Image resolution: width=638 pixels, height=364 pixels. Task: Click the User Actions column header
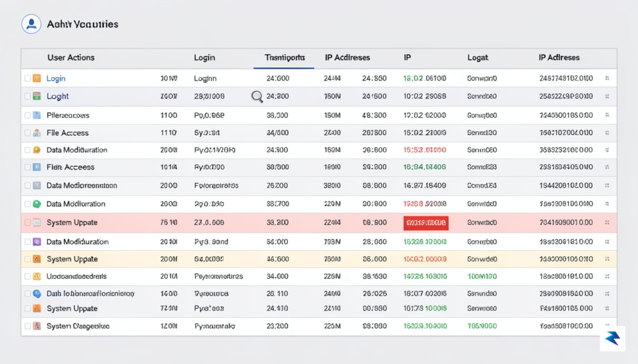coord(71,58)
